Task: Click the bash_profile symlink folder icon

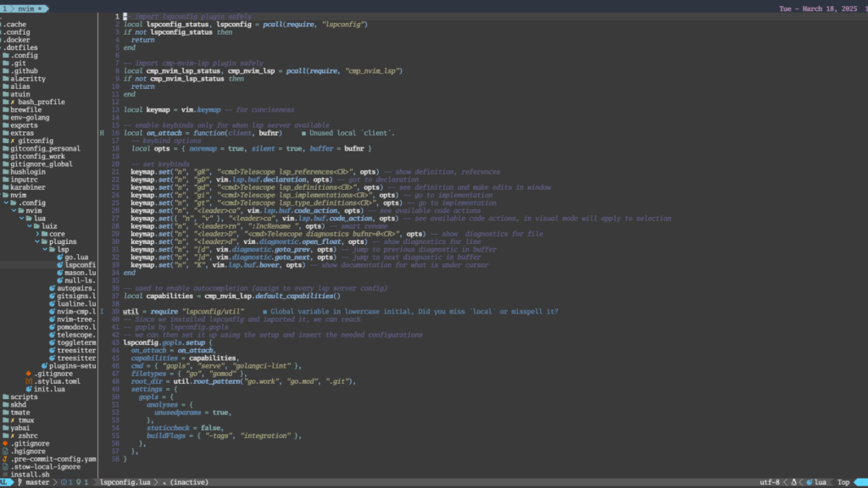Action: coord(6,102)
